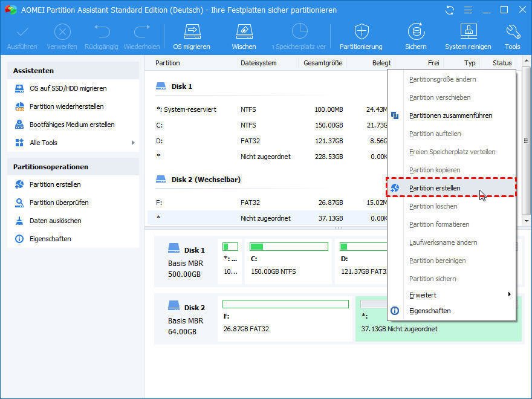Choose Partition löschen menu entry
This screenshot has width=532, height=399.
tap(451, 206)
